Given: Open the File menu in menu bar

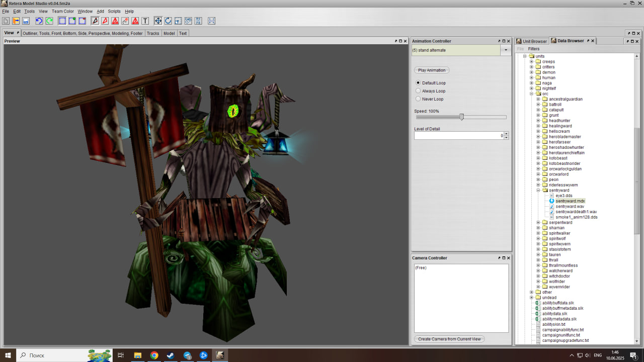Looking at the screenshot, I should coord(6,11).
